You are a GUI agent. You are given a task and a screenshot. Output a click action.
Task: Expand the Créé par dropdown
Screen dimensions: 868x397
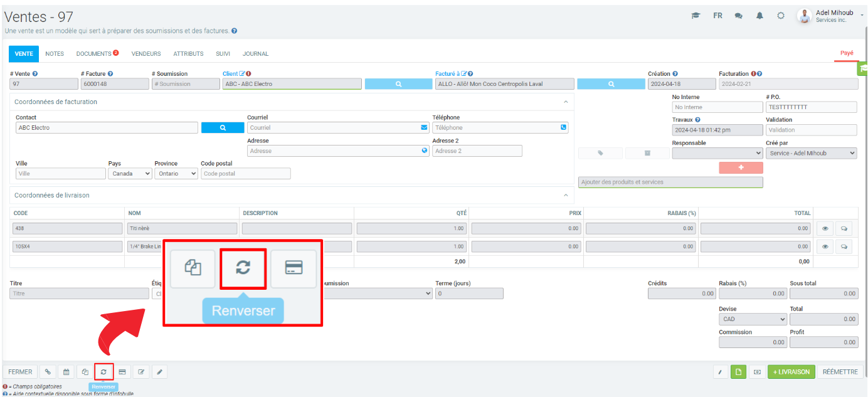pyautogui.click(x=811, y=153)
